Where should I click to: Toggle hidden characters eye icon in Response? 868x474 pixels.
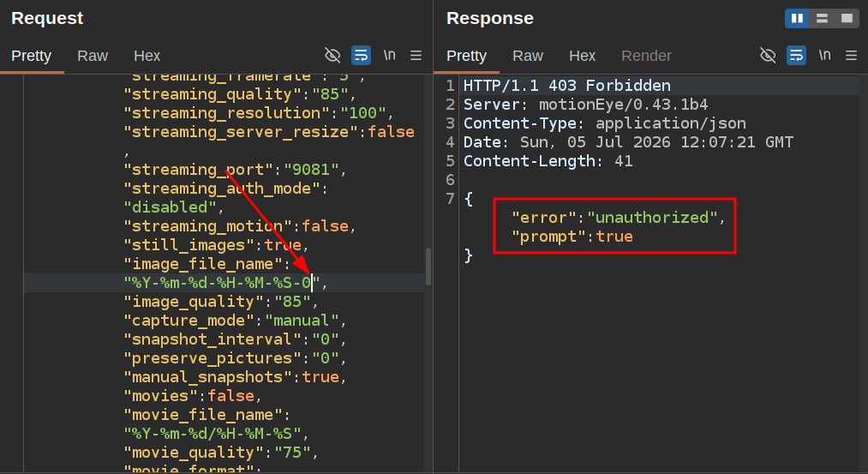click(x=768, y=56)
